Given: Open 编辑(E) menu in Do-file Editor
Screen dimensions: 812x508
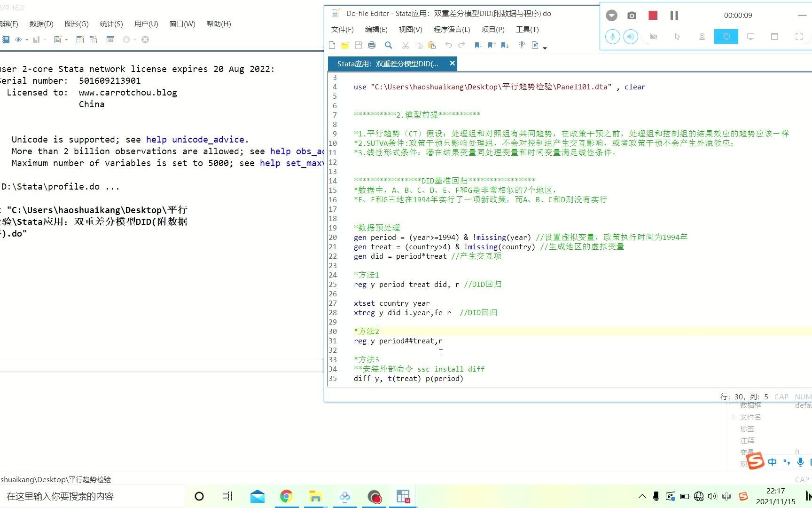Looking at the screenshot, I should click(376, 29).
